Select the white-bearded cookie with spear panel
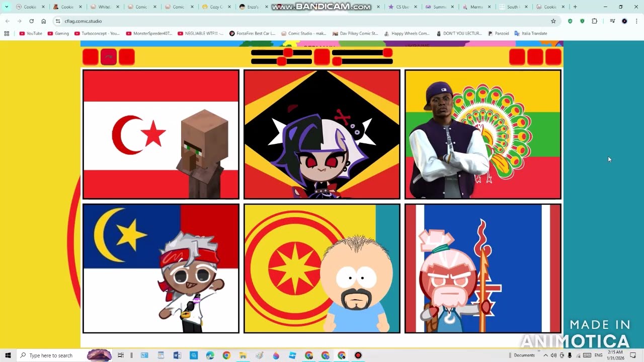 483,268
